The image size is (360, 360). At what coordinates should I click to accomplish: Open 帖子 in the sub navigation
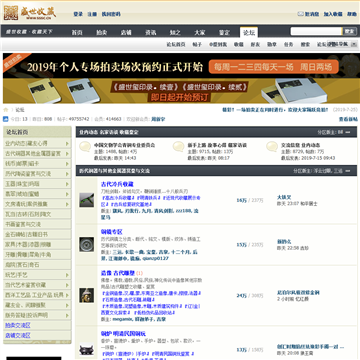pos(197,44)
